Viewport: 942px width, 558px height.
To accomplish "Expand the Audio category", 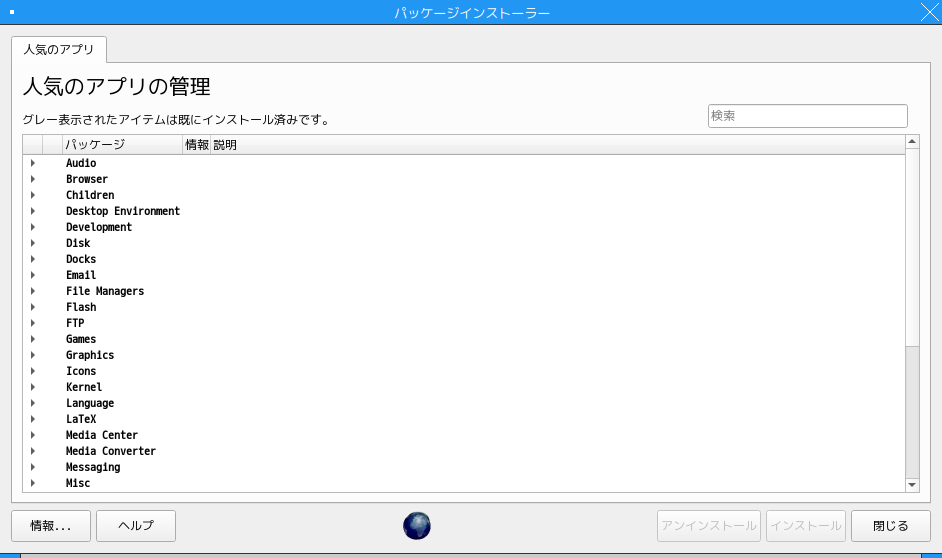I will pos(32,163).
